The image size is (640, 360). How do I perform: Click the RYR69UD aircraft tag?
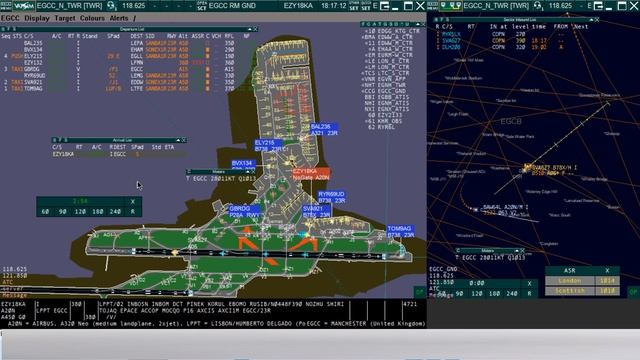tap(331, 198)
